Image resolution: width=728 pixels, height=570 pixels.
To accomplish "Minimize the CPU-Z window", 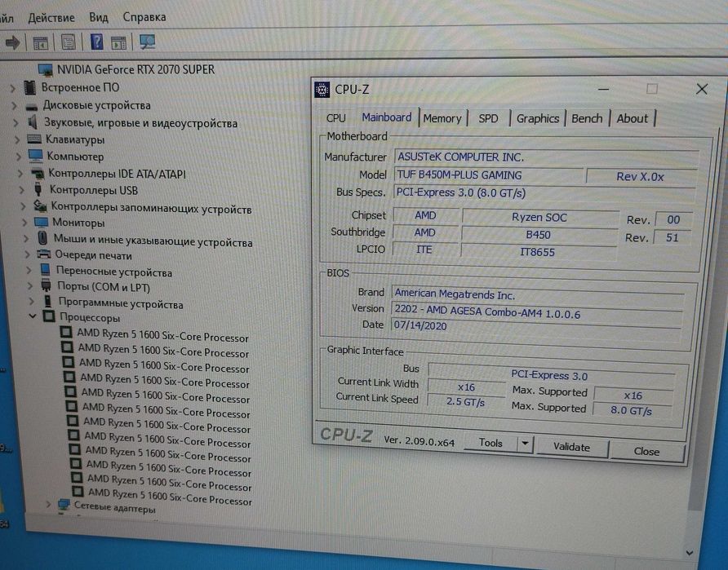I will (x=603, y=89).
